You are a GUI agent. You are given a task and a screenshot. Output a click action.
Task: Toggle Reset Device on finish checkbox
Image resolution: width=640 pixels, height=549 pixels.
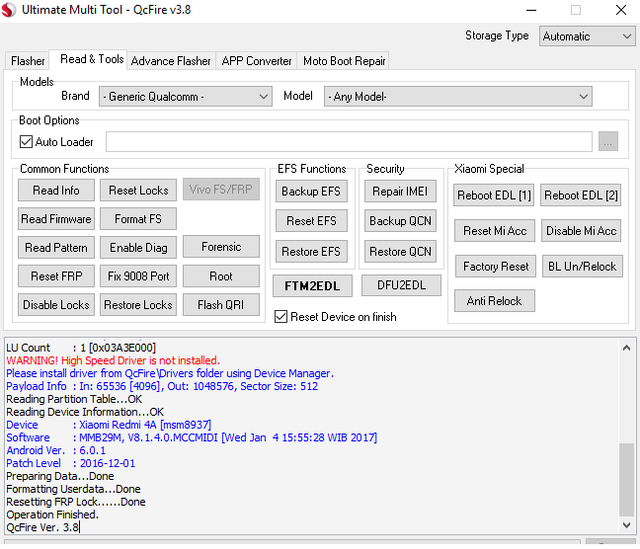281,317
